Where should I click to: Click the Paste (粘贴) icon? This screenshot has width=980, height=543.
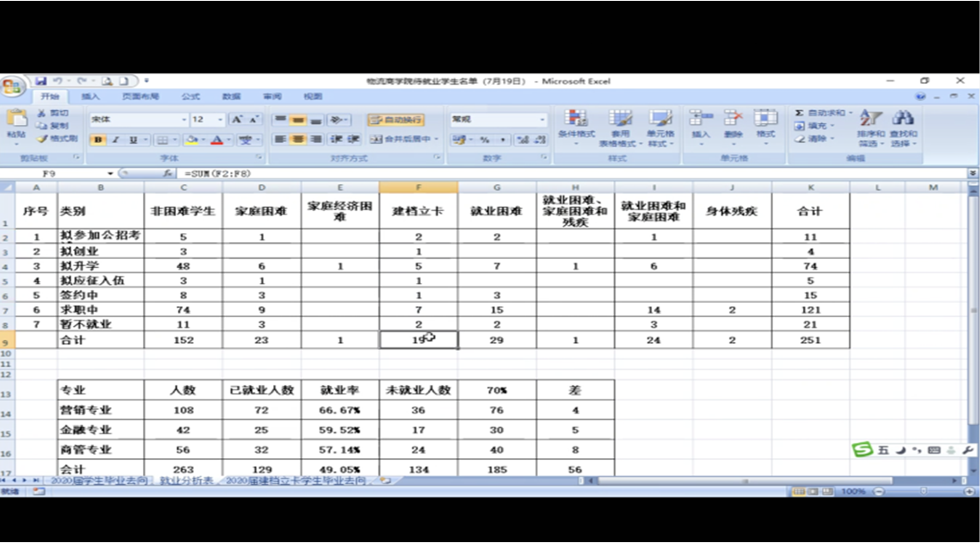click(x=16, y=121)
